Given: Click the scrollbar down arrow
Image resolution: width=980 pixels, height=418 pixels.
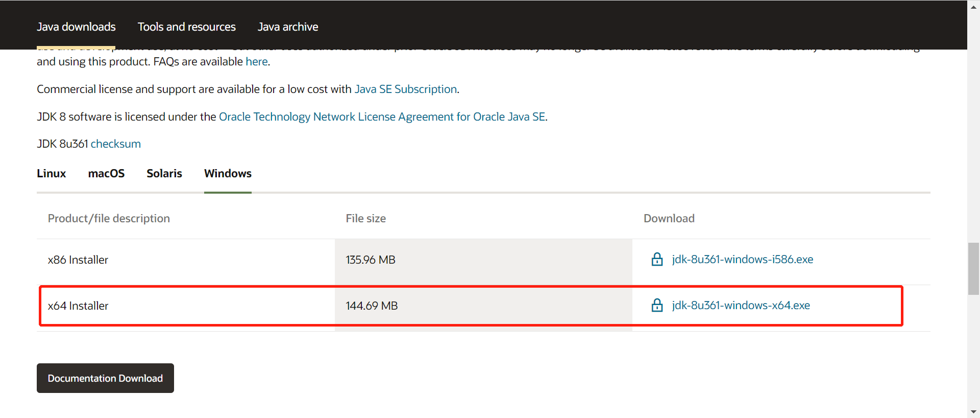Looking at the screenshot, I should [974, 412].
